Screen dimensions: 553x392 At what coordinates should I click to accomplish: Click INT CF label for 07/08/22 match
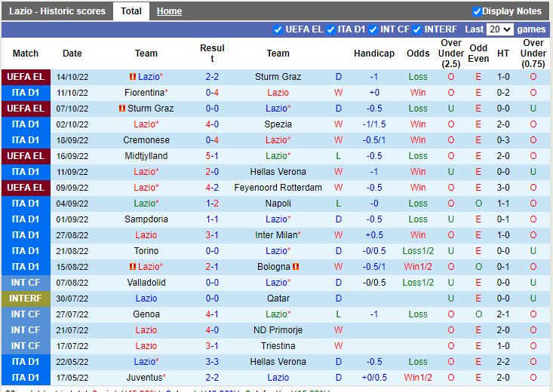[26, 283]
